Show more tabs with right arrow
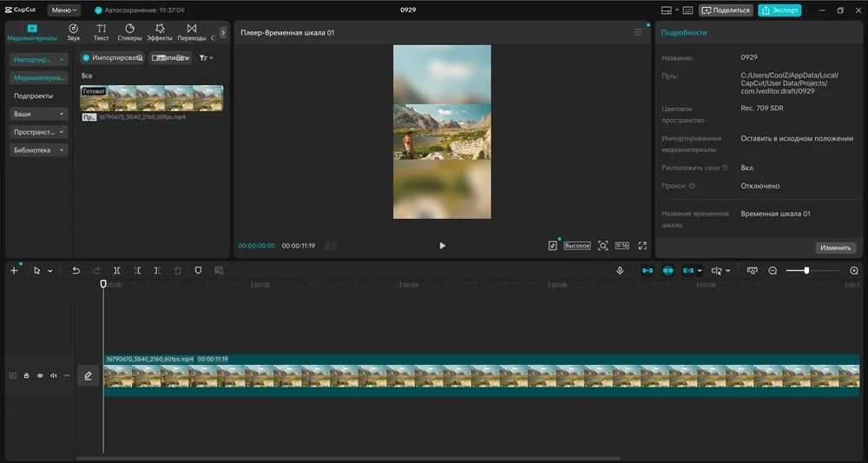The height and width of the screenshot is (463, 868). 223,33
